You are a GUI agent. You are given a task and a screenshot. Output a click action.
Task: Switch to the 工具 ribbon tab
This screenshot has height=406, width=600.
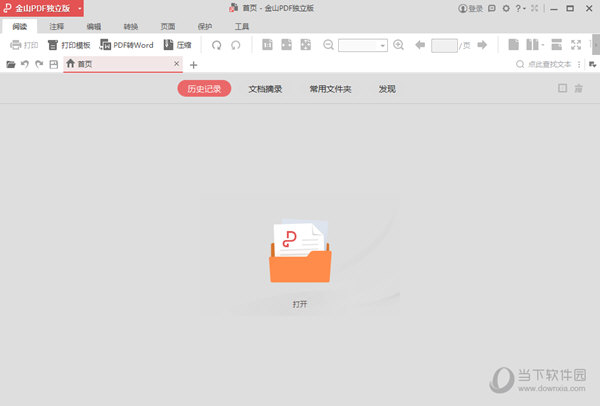pos(242,26)
